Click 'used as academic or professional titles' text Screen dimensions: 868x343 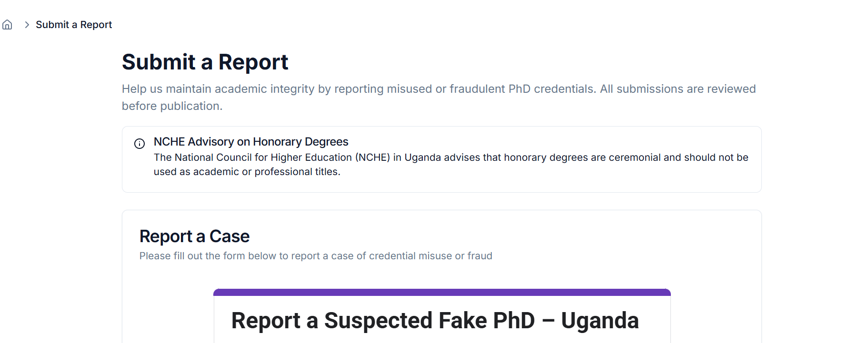(x=247, y=172)
